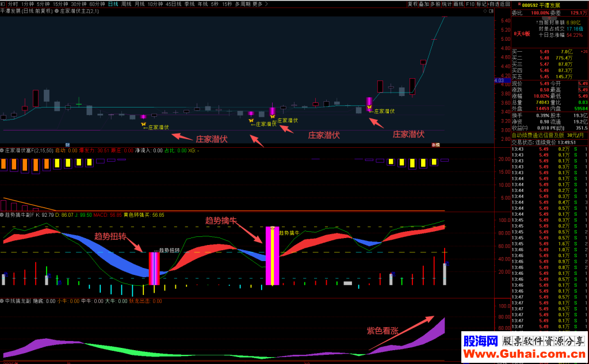This screenshot has width=589, height=364.
Task: Switch to 日线 daily period tab
Action: [x=113, y=3]
